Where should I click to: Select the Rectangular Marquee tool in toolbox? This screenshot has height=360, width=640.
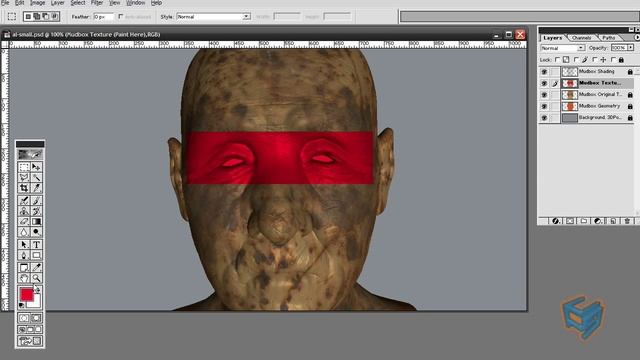[24, 167]
